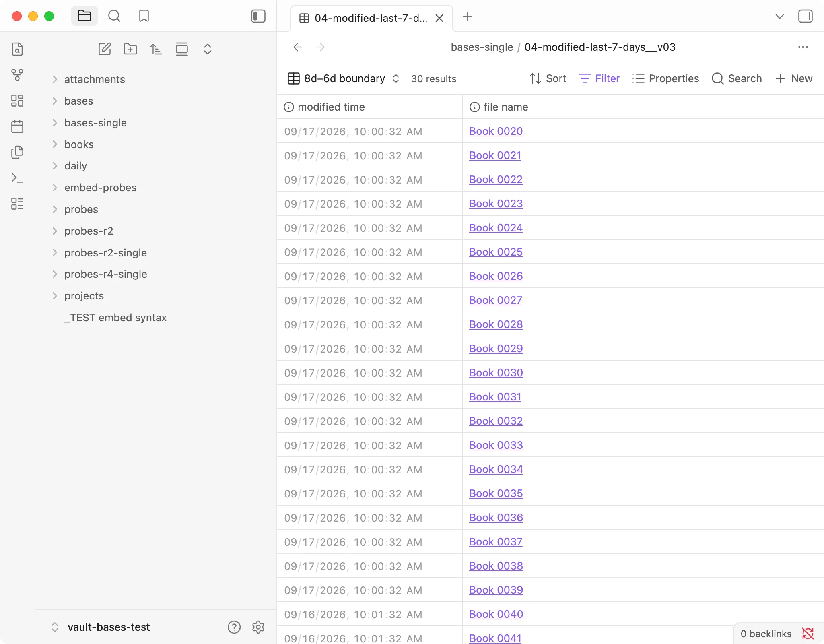The height and width of the screenshot is (644, 824).
Task: Open the search tab icon in sidebar
Action: tap(114, 16)
